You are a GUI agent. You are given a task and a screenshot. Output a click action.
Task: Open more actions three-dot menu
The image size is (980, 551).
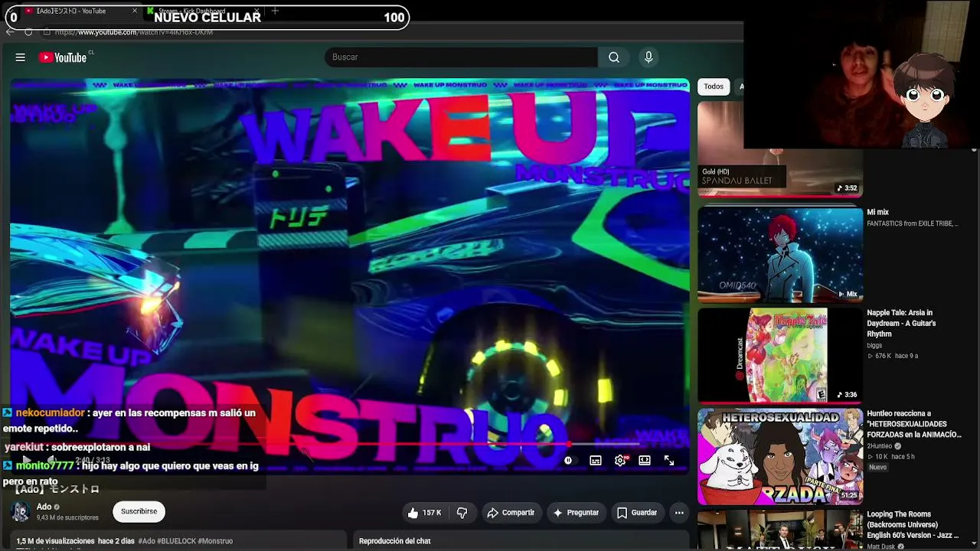point(679,513)
